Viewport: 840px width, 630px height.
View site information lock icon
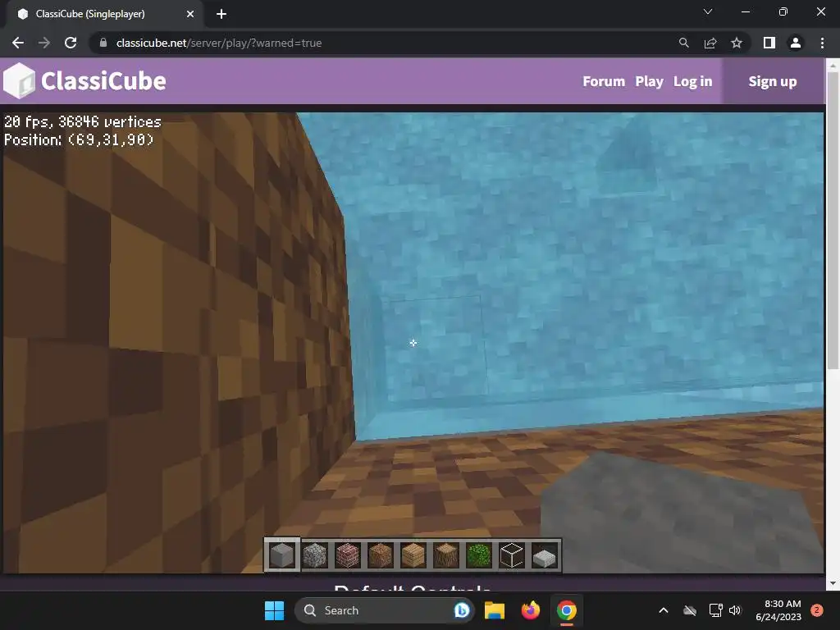coord(103,43)
